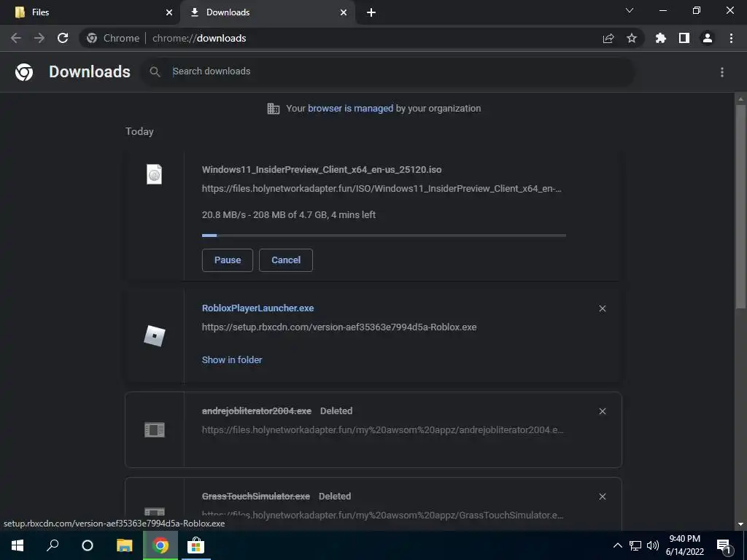Viewport: 747px width, 560px height.
Task: Open taskbar search
Action: point(53,545)
